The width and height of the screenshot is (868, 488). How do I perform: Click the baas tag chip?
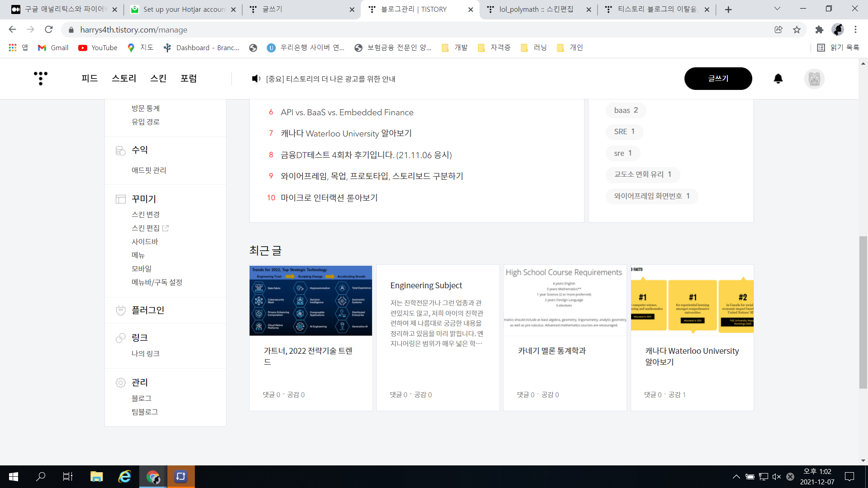(626, 110)
